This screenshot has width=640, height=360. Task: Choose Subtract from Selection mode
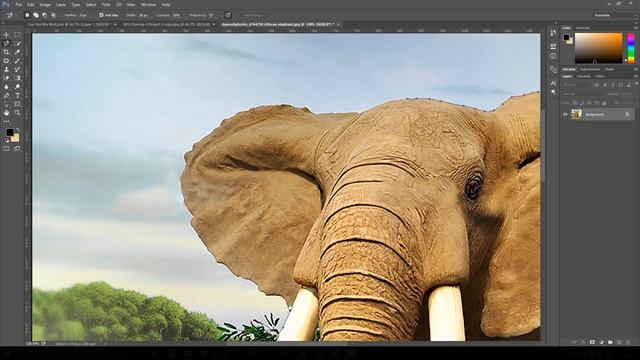[44, 15]
